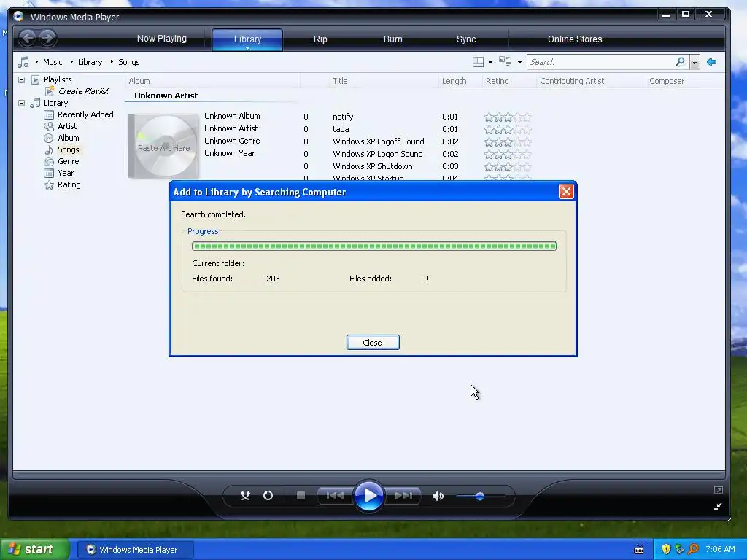Open view options dropdown arrow
This screenshot has height=560, width=747.
click(x=519, y=63)
